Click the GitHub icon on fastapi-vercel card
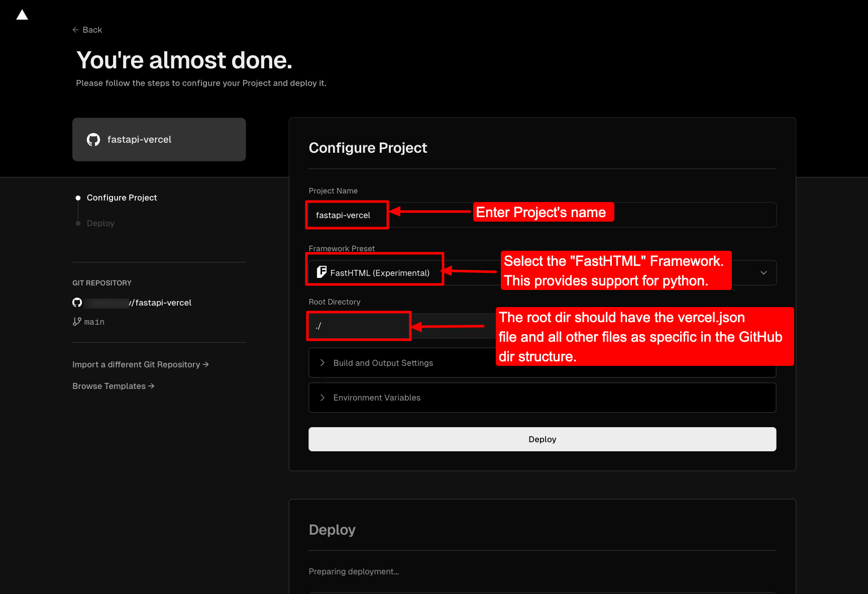 click(x=93, y=140)
